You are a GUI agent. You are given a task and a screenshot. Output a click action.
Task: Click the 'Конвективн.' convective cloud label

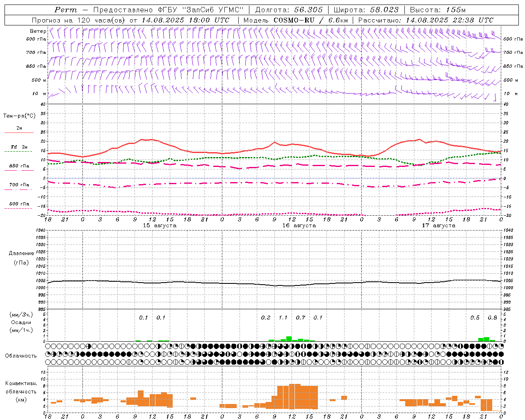[21, 383]
